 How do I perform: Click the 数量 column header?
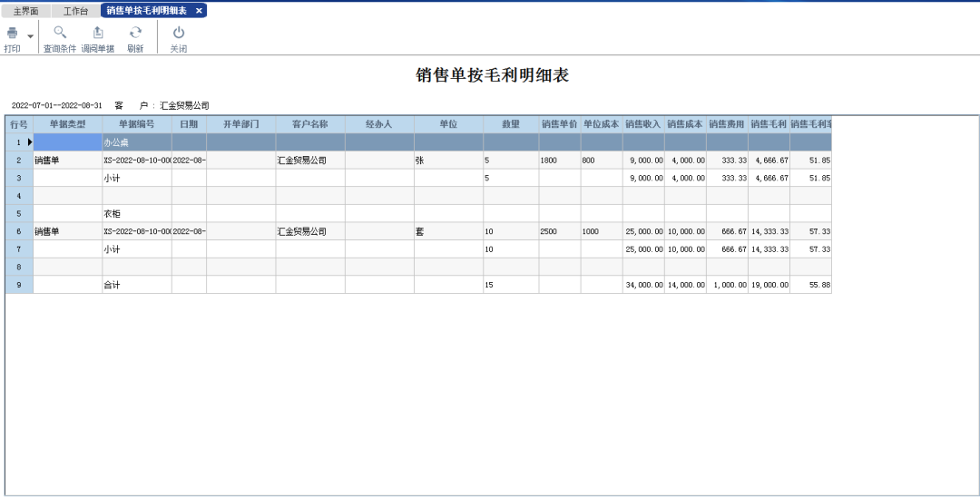510,124
